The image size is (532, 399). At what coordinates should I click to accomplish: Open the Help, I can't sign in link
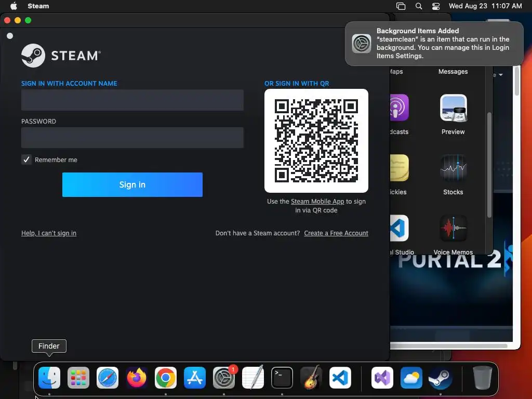49,233
